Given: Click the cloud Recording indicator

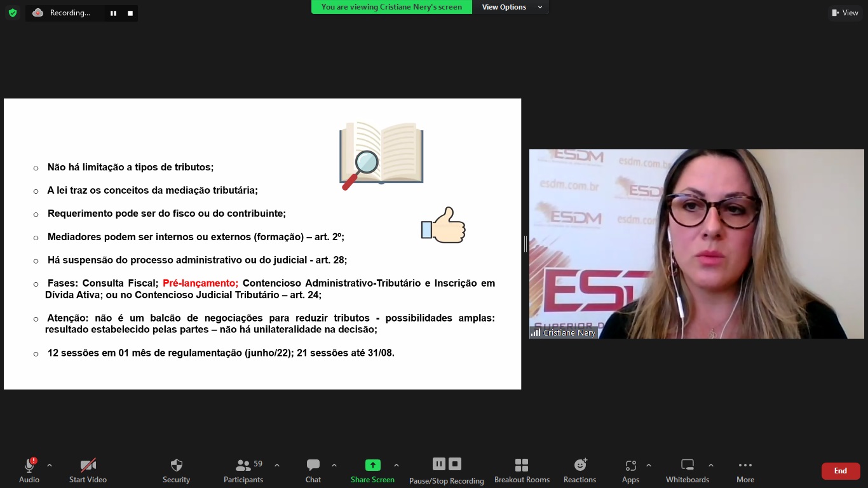Looking at the screenshot, I should point(62,13).
